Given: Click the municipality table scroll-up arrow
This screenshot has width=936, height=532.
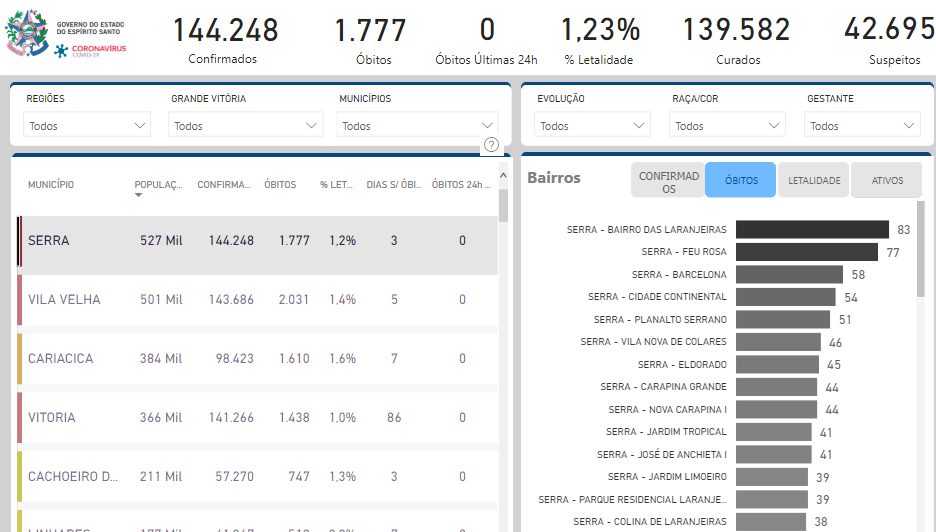Looking at the screenshot, I should (x=503, y=176).
